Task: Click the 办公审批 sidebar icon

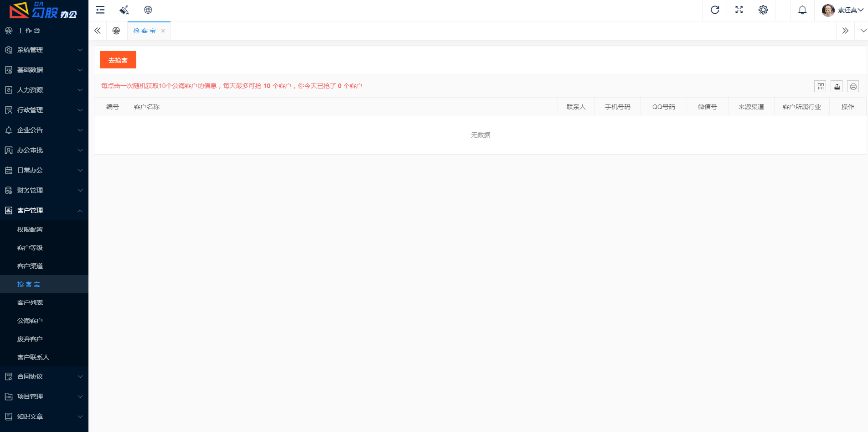Action: coord(9,150)
